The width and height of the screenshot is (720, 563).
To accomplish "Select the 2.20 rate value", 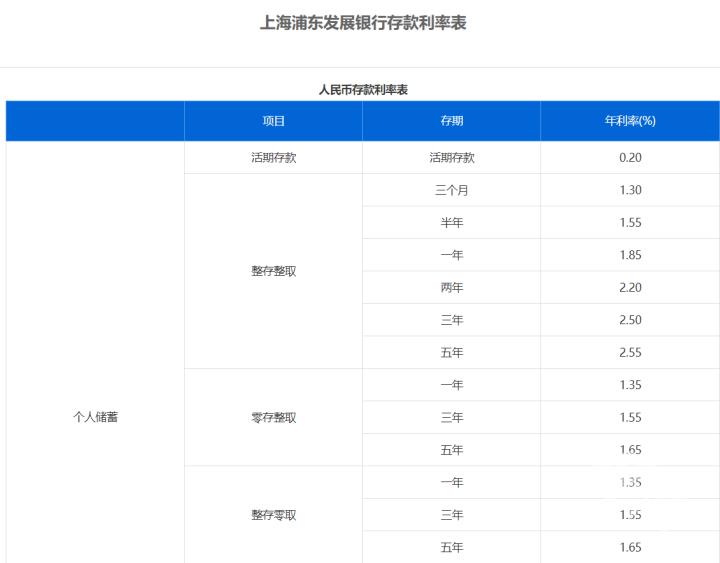I will tap(630, 287).
